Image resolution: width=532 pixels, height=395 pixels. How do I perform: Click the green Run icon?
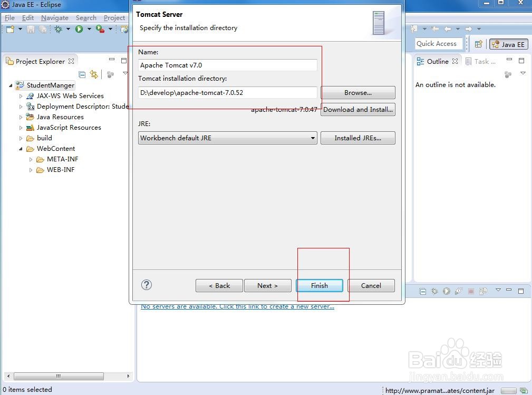[x=79, y=29]
